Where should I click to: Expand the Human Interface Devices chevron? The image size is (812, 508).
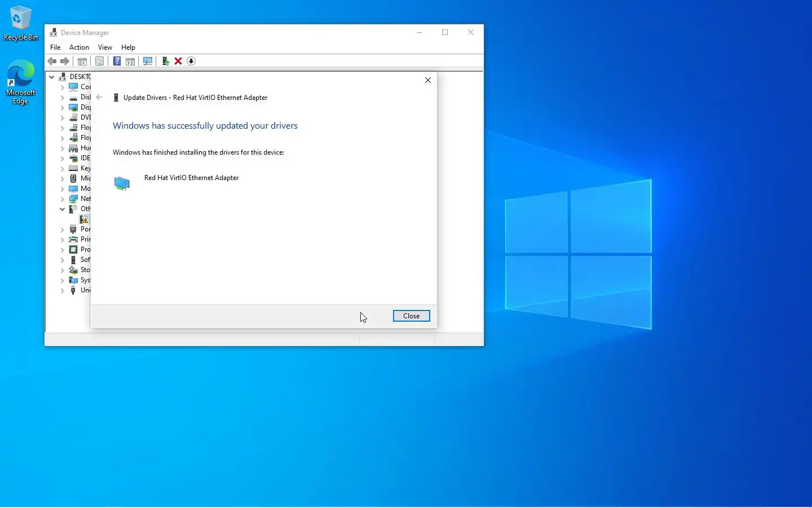63,148
